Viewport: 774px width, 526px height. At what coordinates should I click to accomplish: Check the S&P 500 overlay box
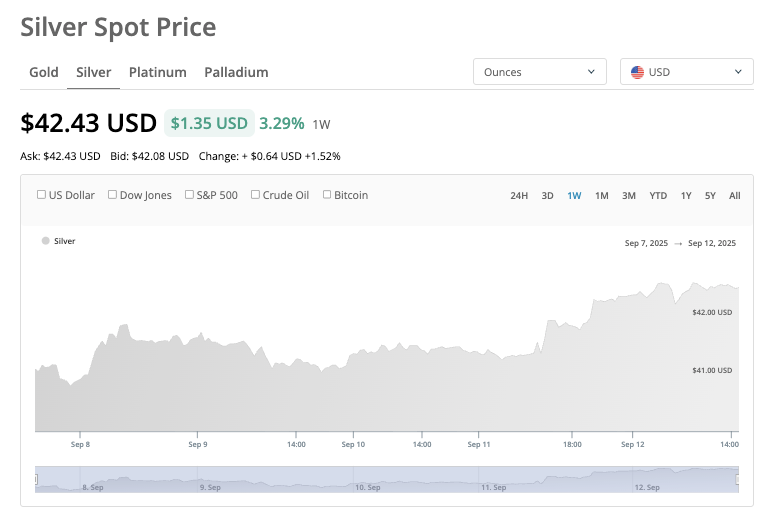pos(190,195)
